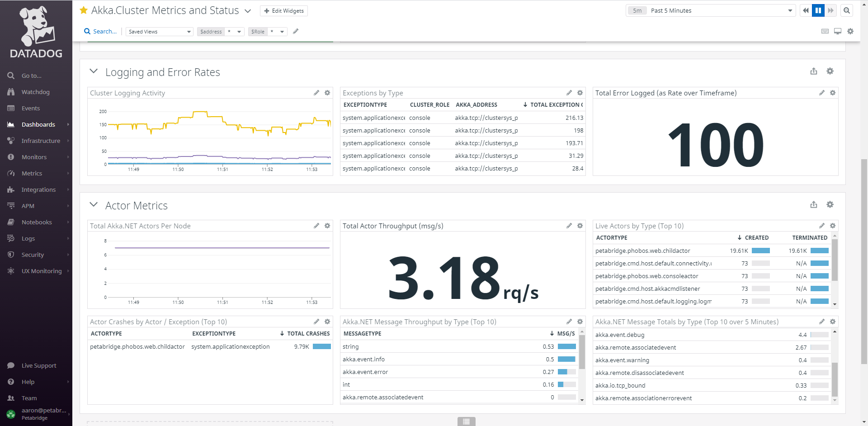This screenshot has width=868, height=426.
Task: Open Go to... in sidebar
Action: [x=36, y=76]
